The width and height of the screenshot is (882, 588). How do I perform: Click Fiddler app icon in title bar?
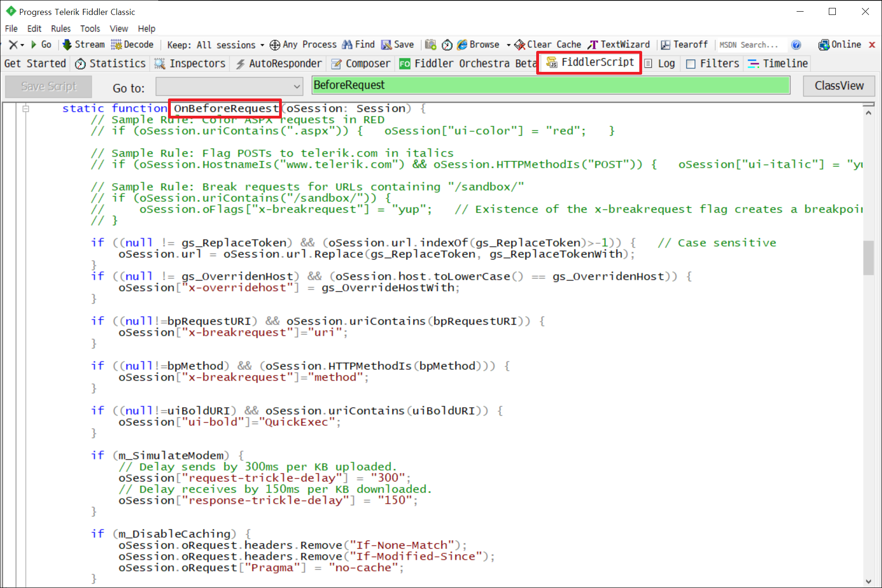pyautogui.click(x=10, y=11)
